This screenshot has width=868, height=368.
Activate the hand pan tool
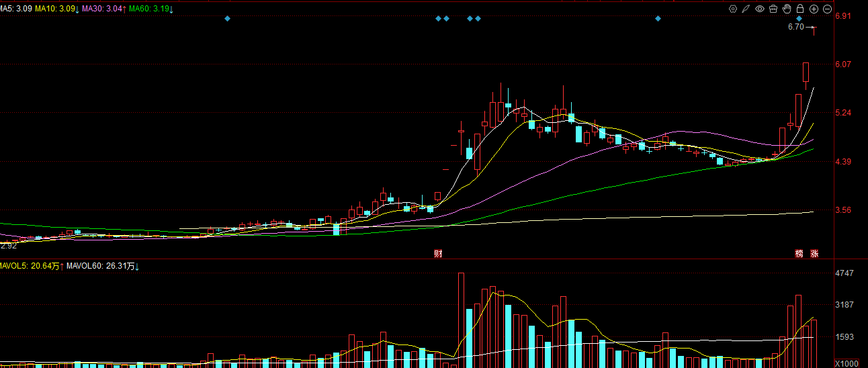pyautogui.click(x=787, y=9)
